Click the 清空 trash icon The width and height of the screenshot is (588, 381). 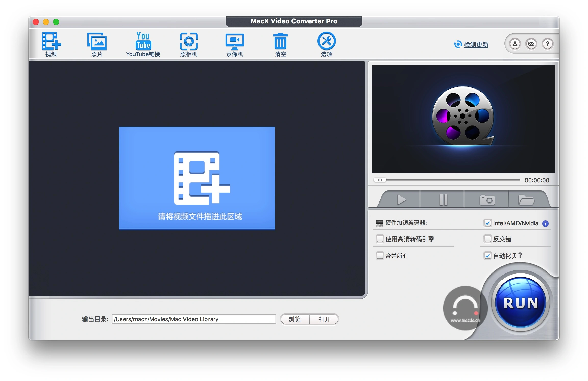click(280, 41)
